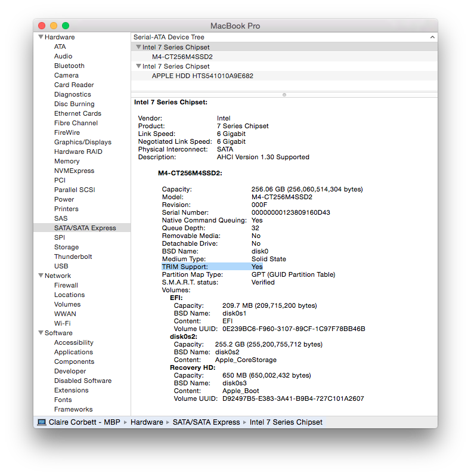The width and height of the screenshot is (471, 476).
Task: Click the serial number 0000000123809160D43
Action: 290,212
